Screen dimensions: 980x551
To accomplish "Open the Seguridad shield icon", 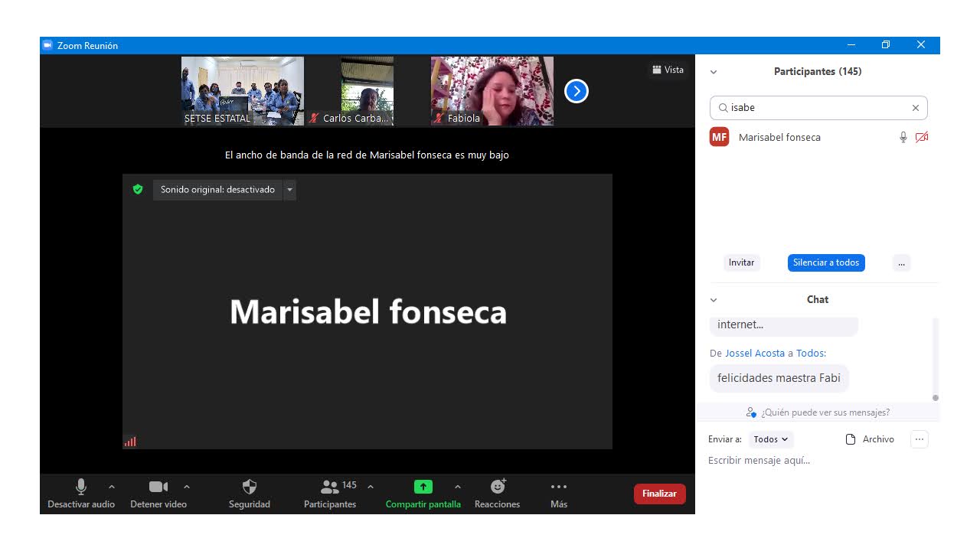I will coord(249,487).
